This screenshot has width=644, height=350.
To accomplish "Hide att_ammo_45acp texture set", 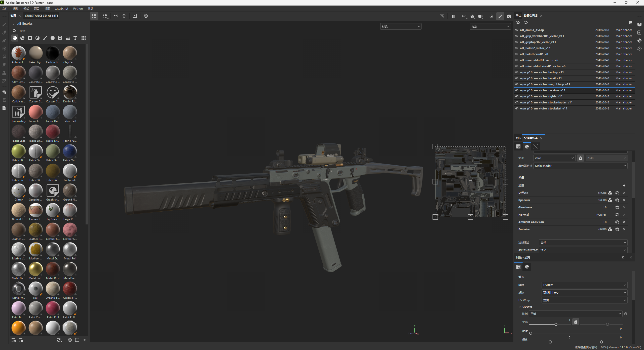I will pyautogui.click(x=517, y=30).
